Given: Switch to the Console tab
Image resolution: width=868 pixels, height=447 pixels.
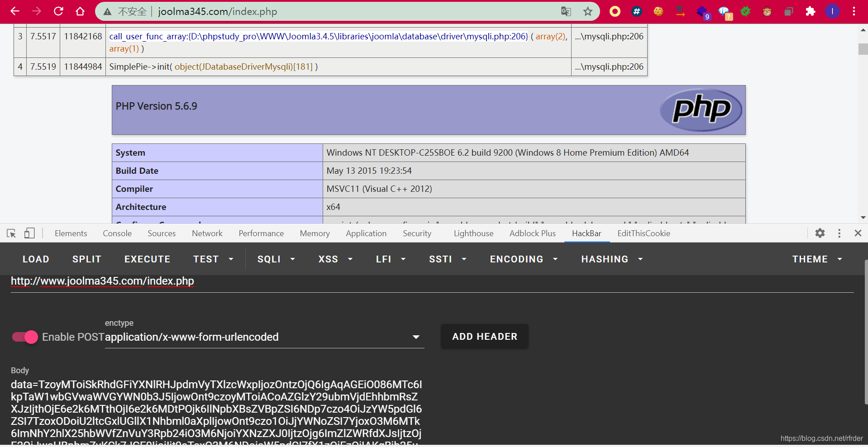Looking at the screenshot, I should point(117,233).
